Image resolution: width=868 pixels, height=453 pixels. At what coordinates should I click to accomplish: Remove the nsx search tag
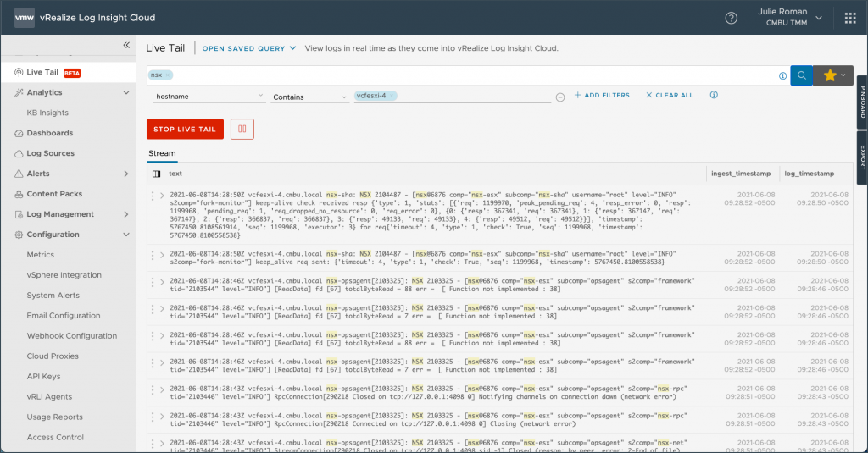[x=168, y=75]
